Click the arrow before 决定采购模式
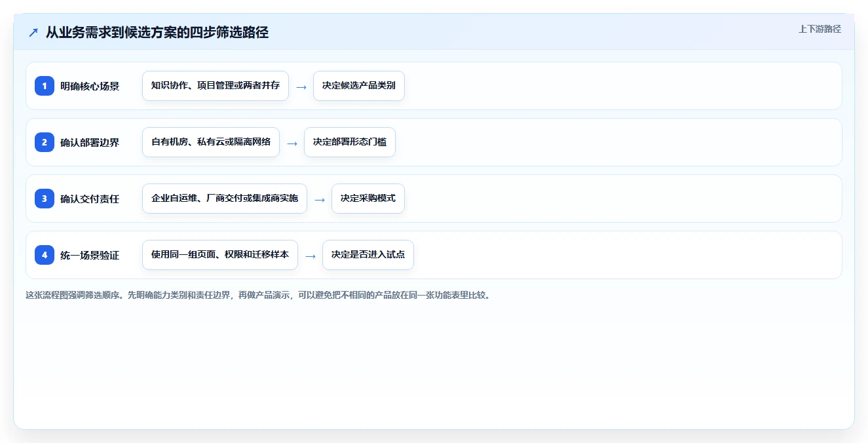The width and height of the screenshot is (868, 443). coord(320,199)
